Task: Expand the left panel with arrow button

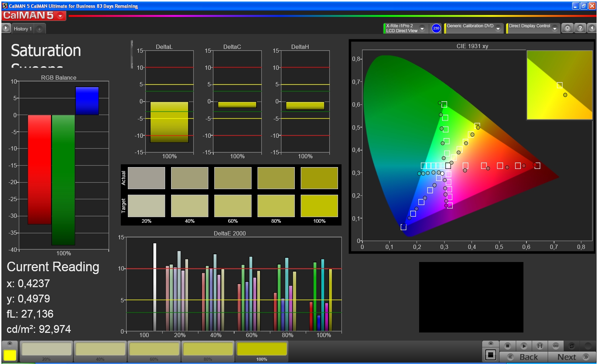Action: coord(6,28)
